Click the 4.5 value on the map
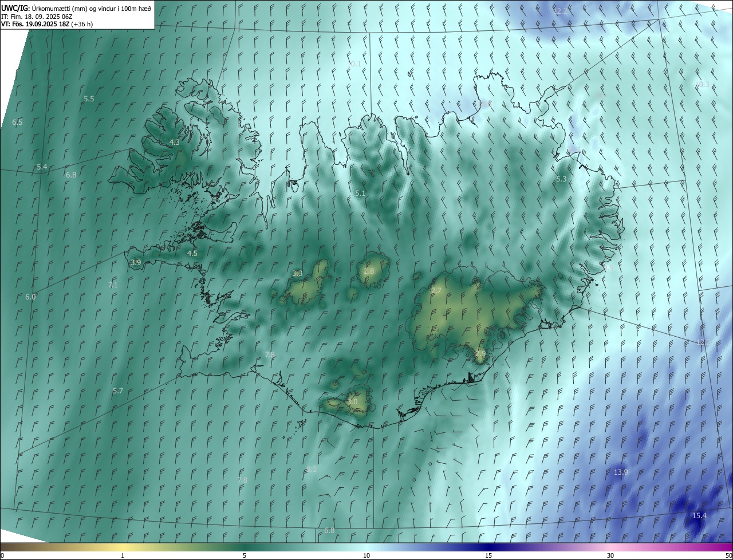 coord(192,253)
